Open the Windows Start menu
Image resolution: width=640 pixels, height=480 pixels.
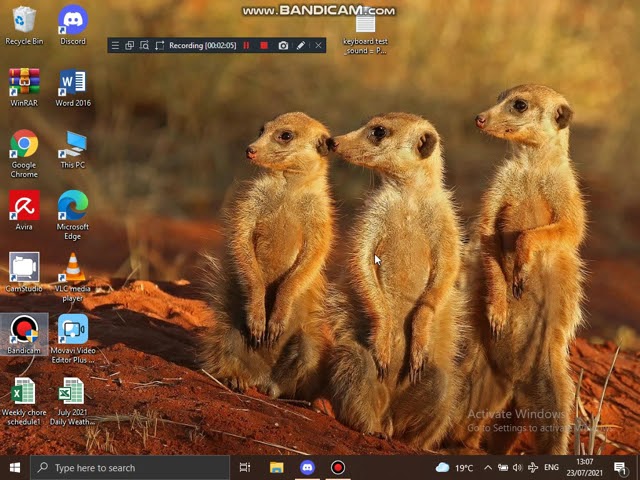[15, 468]
